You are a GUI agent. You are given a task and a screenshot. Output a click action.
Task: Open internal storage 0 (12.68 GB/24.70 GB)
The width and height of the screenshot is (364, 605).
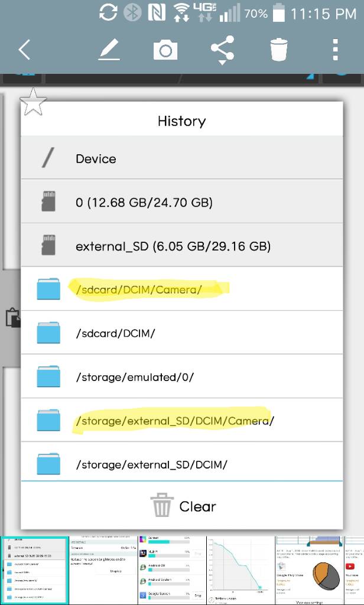point(182,201)
